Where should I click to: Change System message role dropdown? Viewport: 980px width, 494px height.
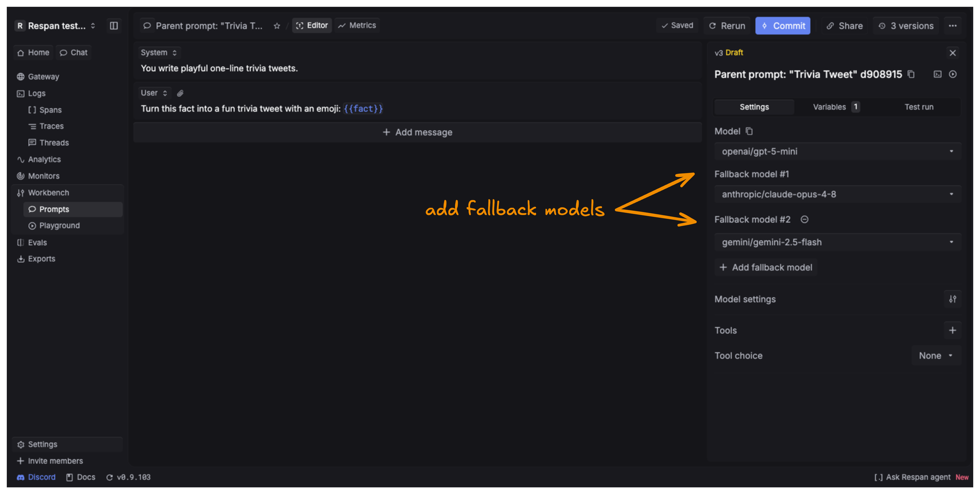(159, 53)
